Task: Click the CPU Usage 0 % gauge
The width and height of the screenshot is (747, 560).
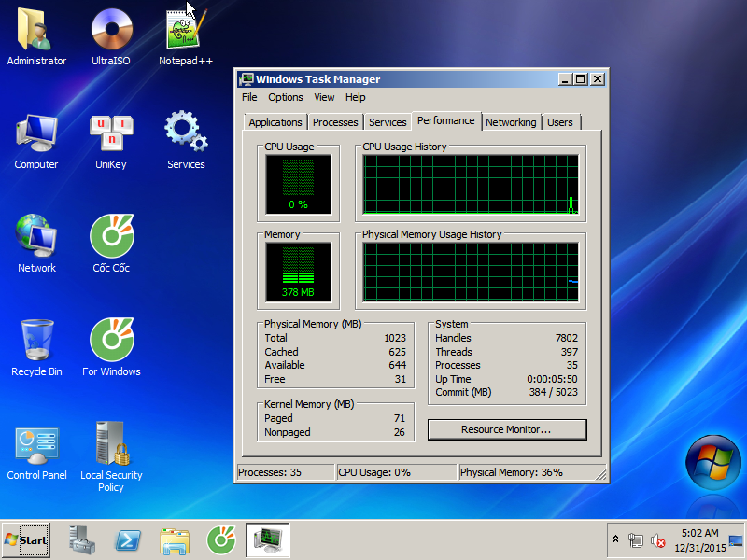Action: (x=298, y=184)
